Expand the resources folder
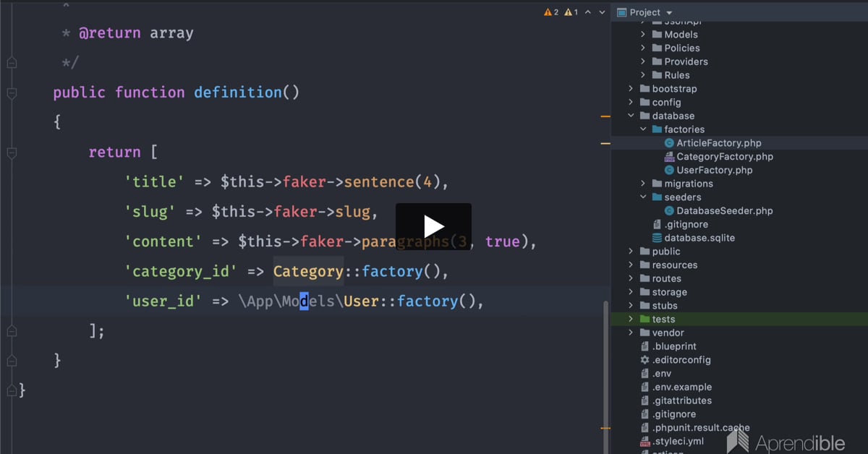The height and width of the screenshot is (454, 868). pos(631,265)
